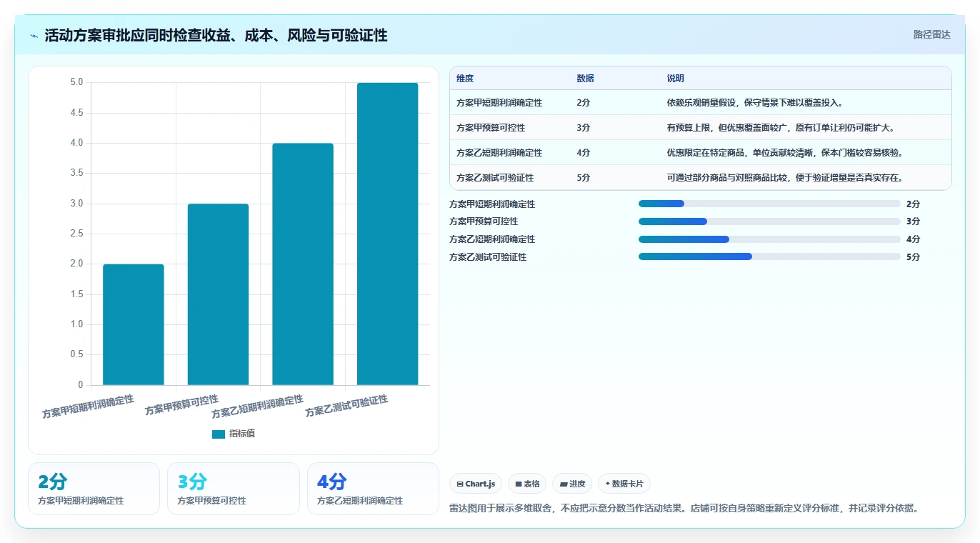This screenshot has width=980, height=543.
Task: Click the 5分 value in the table
Action: click(584, 178)
